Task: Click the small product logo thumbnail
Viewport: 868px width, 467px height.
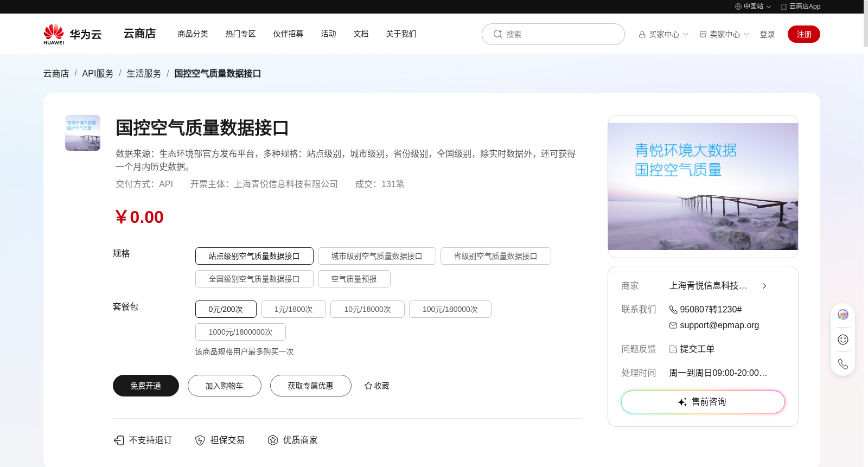Action: [82, 133]
